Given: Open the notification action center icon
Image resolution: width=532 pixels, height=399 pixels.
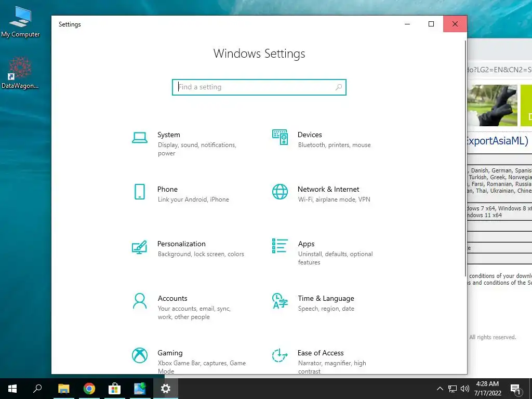Looking at the screenshot, I should tap(515, 389).
